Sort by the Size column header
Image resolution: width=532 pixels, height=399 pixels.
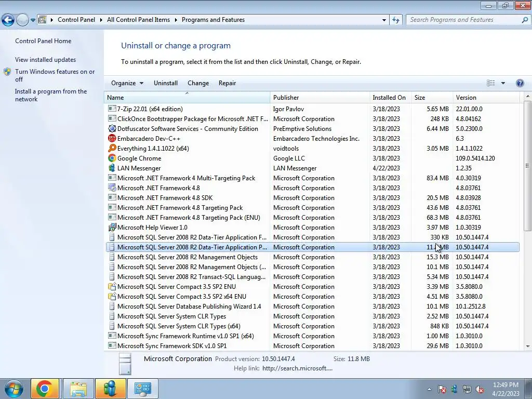[x=432, y=97]
